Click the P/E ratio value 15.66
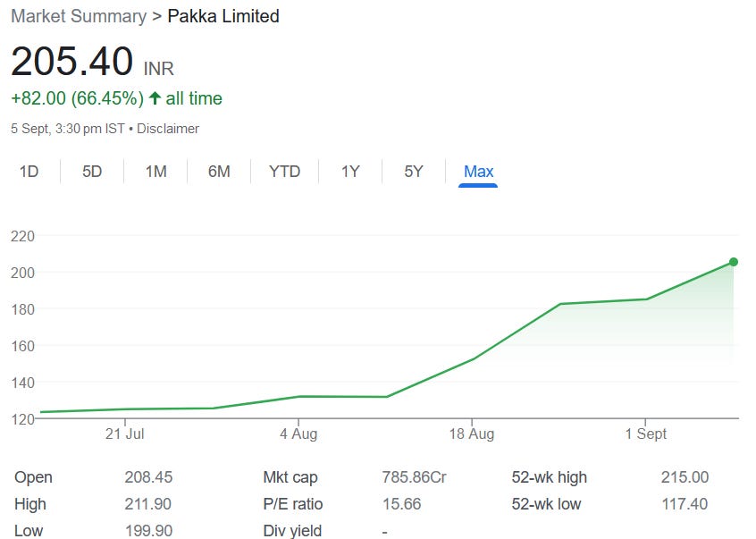This screenshot has height=539, width=756. (x=401, y=504)
